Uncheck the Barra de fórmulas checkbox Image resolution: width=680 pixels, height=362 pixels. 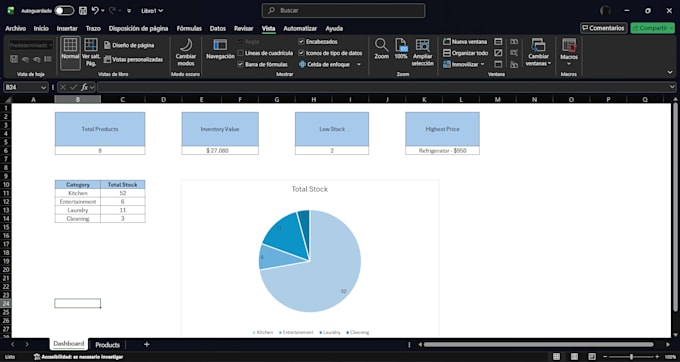240,64
